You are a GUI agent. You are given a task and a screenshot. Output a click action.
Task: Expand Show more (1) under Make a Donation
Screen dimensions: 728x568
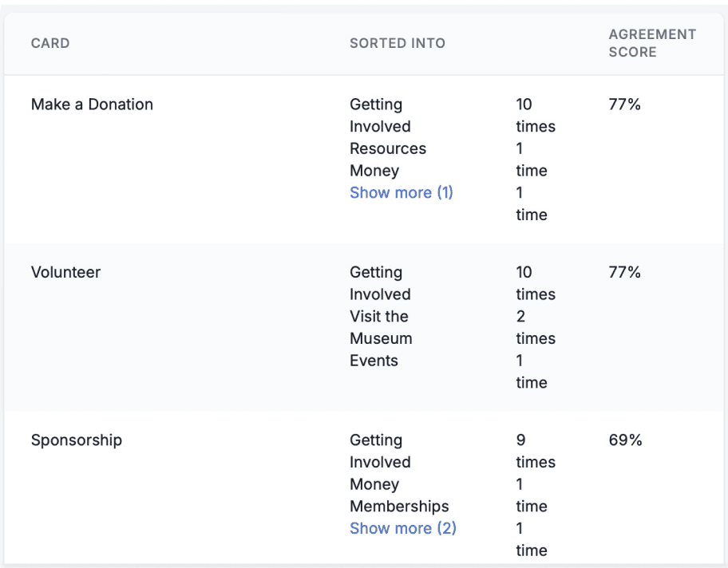(x=401, y=192)
